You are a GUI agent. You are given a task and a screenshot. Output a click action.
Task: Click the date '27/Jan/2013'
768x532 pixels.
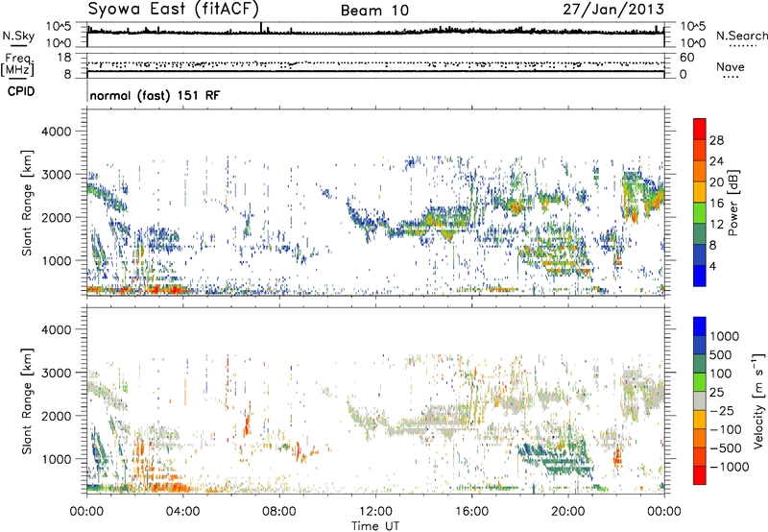coord(613,9)
